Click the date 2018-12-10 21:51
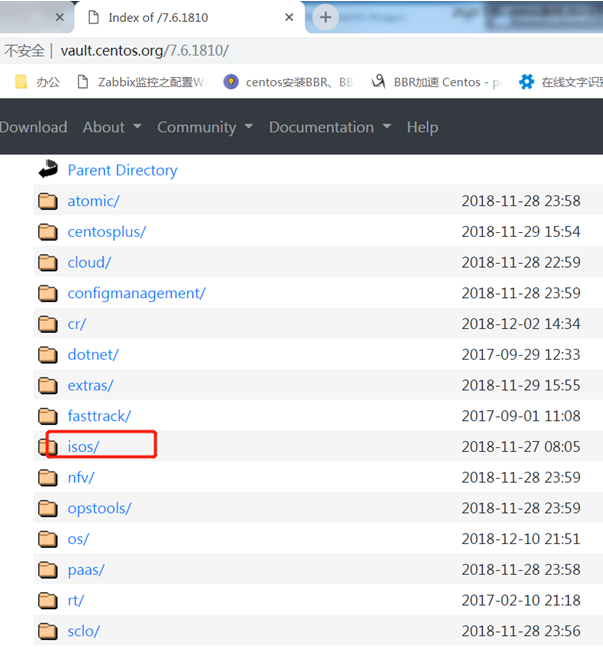Screen dimensions: 603x647 point(521,539)
